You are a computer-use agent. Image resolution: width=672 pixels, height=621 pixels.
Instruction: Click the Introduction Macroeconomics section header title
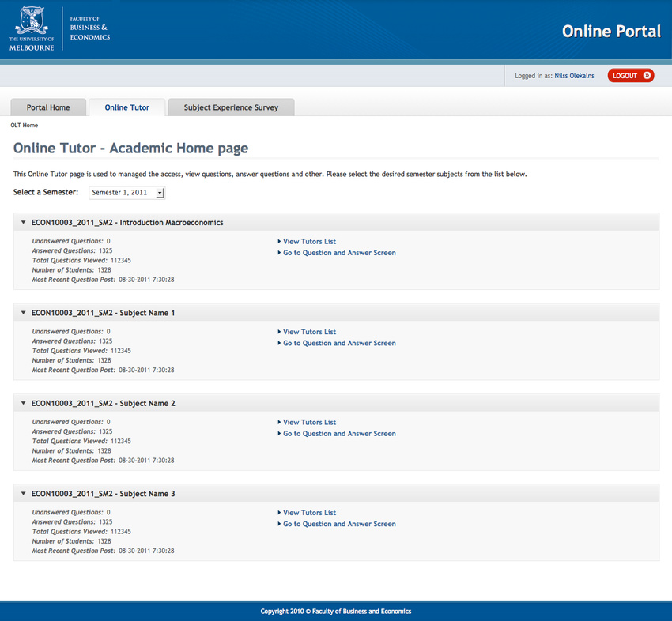coord(127,223)
